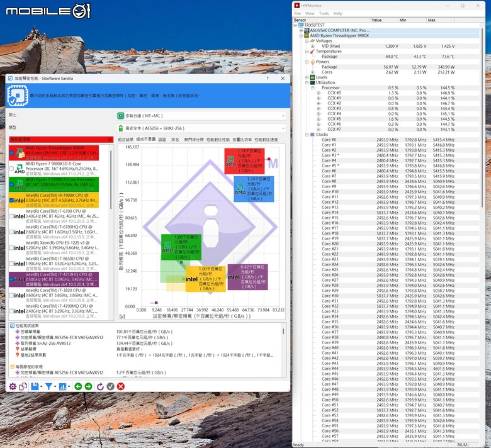Click the green padlock icon in the type dropdown
Viewport: 491px width, 448px height.
tap(121, 128)
